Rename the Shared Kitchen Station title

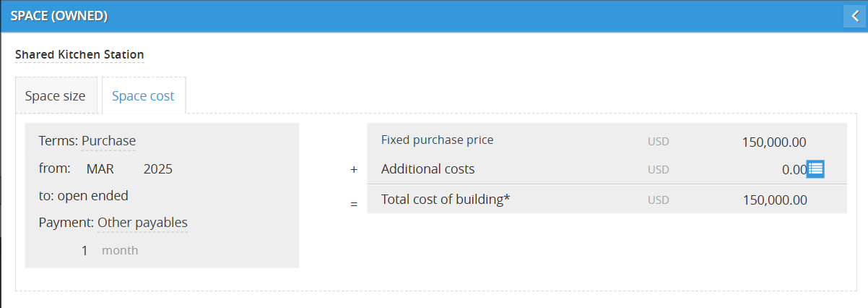click(x=79, y=54)
